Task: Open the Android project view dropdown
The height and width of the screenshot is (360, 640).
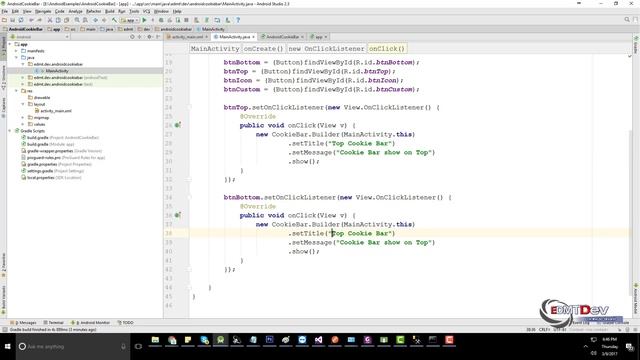Action: coord(40,37)
